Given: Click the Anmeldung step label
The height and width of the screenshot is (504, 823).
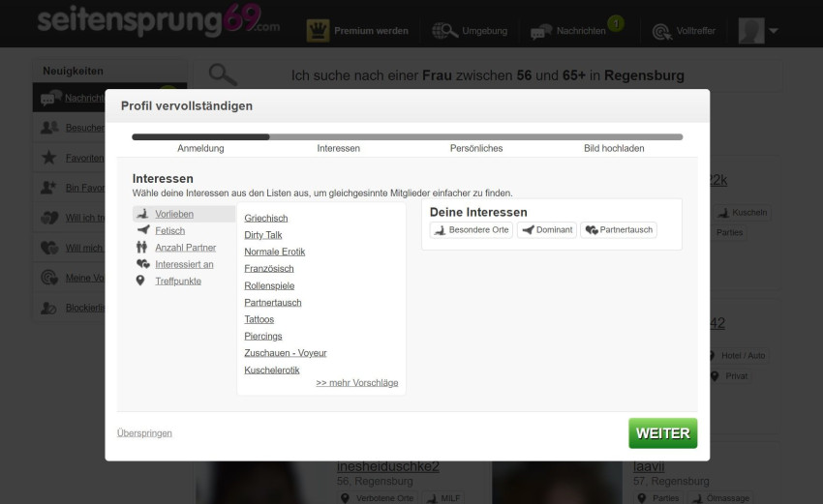Looking at the screenshot, I should [x=200, y=148].
